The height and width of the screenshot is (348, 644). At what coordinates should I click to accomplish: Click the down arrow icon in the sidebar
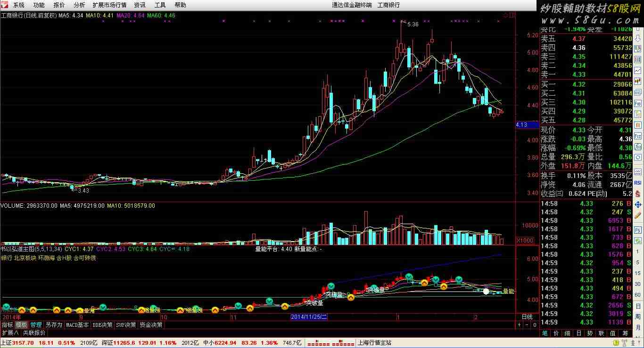(637, 38)
